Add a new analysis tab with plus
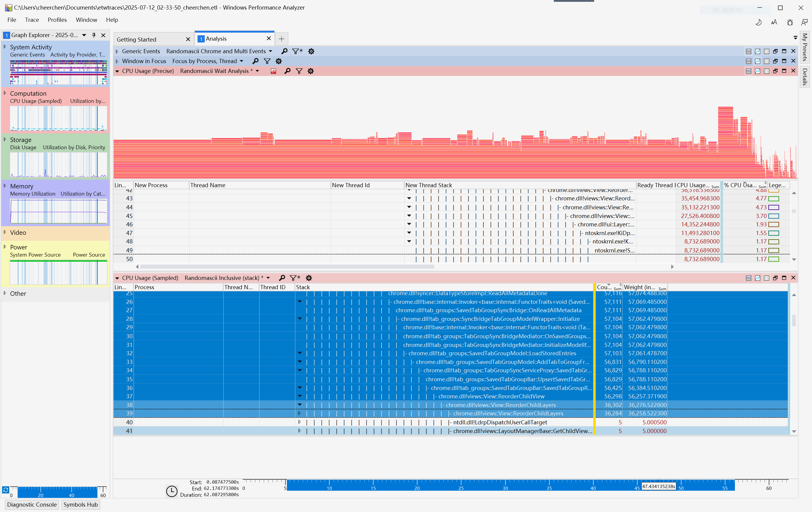This screenshot has width=812, height=512. coord(281,39)
